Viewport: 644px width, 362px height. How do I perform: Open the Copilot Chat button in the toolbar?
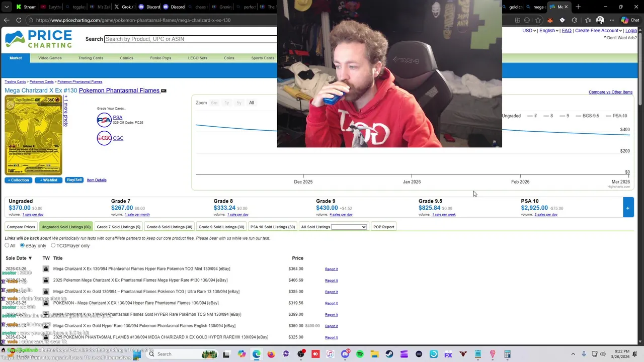point(630,20)
